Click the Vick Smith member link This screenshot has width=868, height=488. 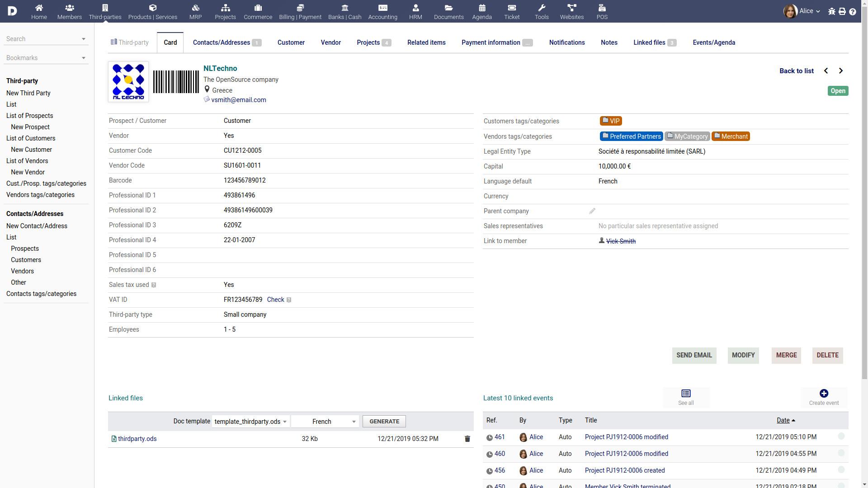[621, 241]
